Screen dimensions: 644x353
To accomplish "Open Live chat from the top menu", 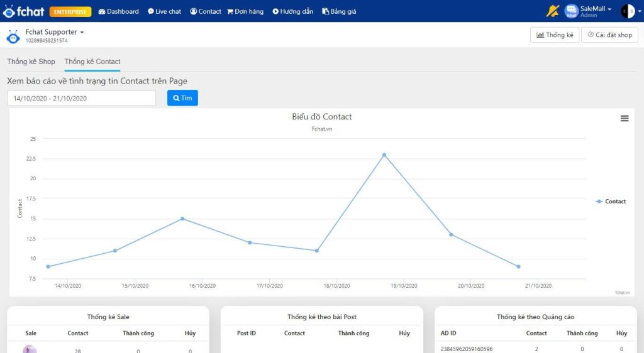I will (x=164, y=11).
